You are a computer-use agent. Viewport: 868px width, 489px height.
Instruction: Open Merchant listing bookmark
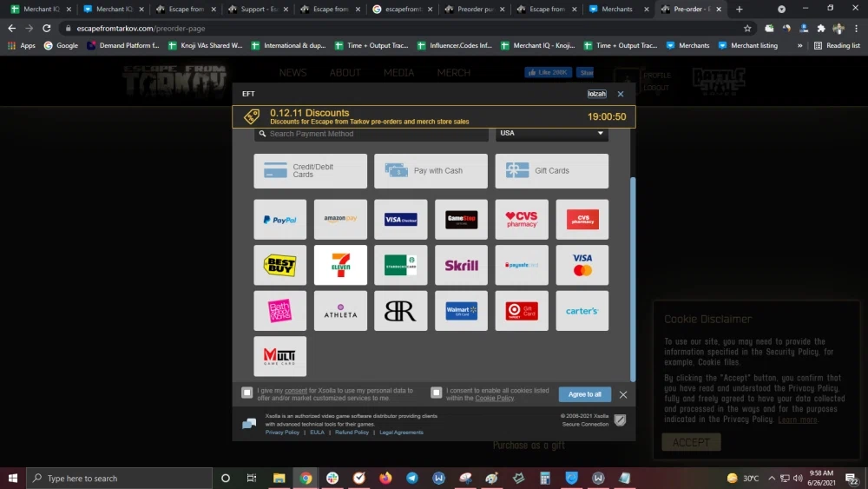click(748, 45)
